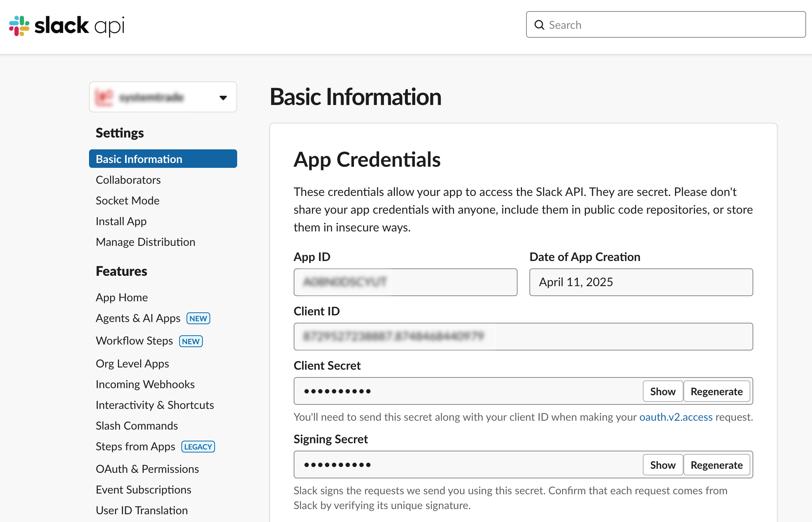Open OAuth & Permissions page

[147, 469]
